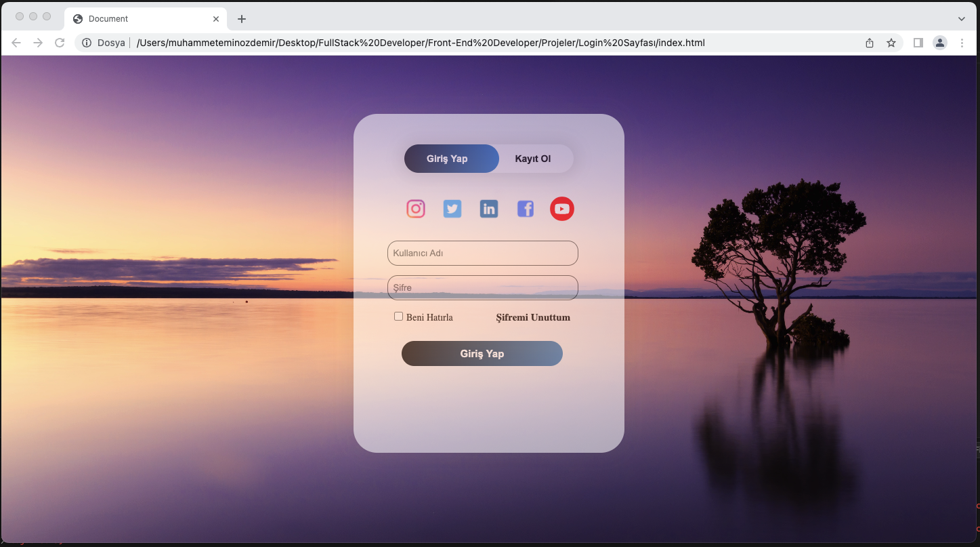
Task: Reload the page
Action: (x=60, y=42)
